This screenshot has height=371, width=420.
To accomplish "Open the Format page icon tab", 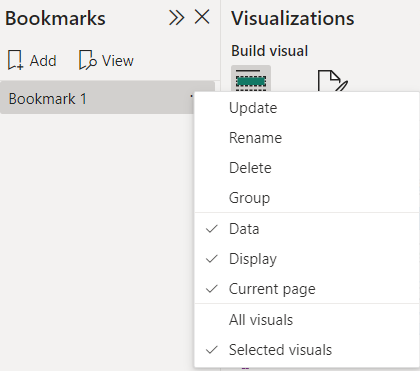I will tap(333, 80).
